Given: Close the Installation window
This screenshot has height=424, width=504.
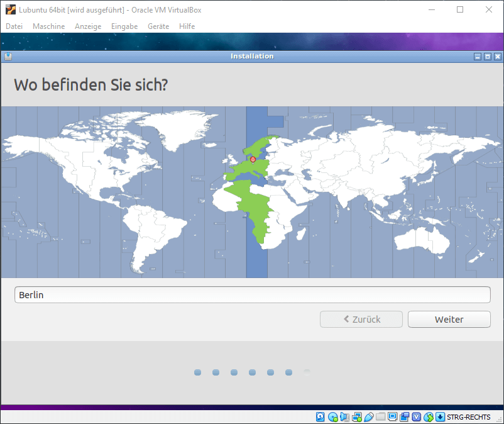Looking at the screenshot, I should tap(498, 57).
